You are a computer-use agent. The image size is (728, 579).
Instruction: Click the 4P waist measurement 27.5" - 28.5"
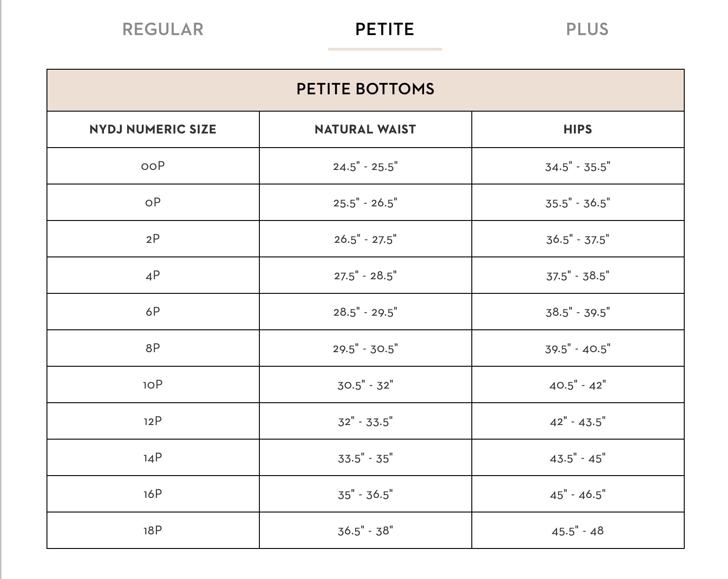[365, 276]
